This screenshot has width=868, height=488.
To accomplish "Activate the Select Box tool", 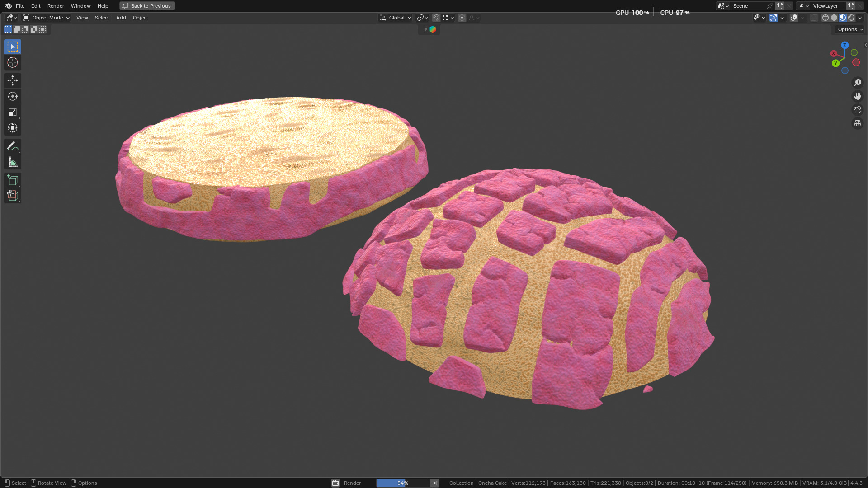I will pos(13,47).
